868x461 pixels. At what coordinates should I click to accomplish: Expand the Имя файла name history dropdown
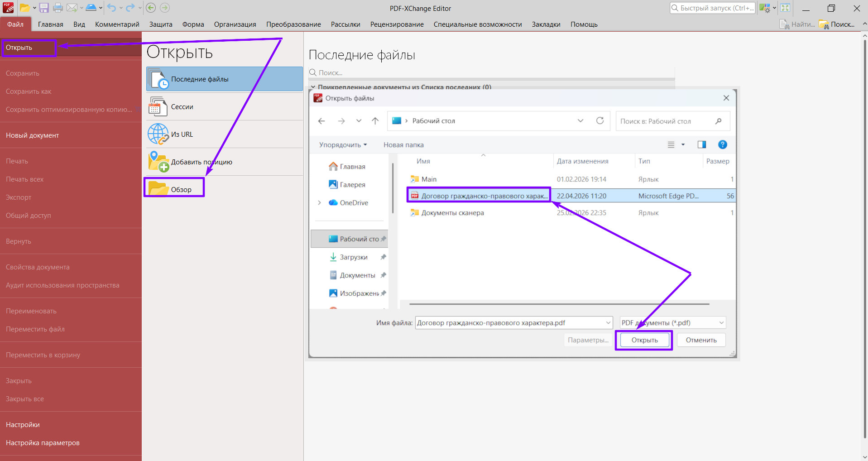[x=608, y=322]
